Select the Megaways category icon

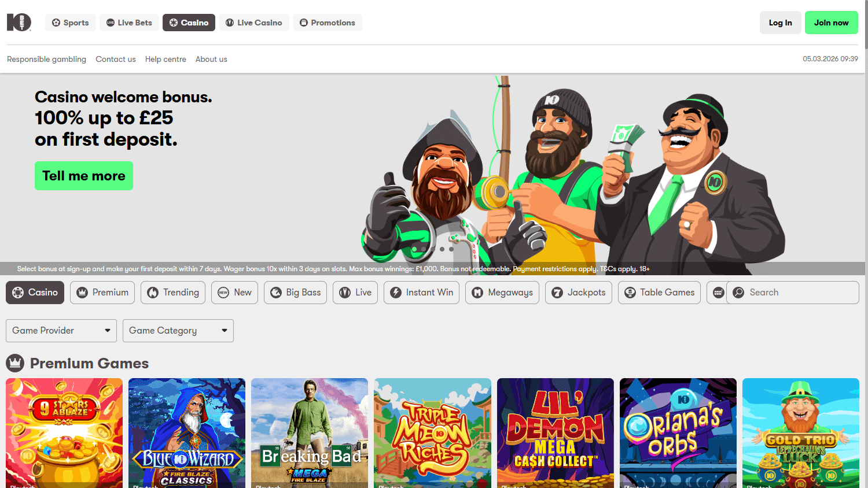477,292
